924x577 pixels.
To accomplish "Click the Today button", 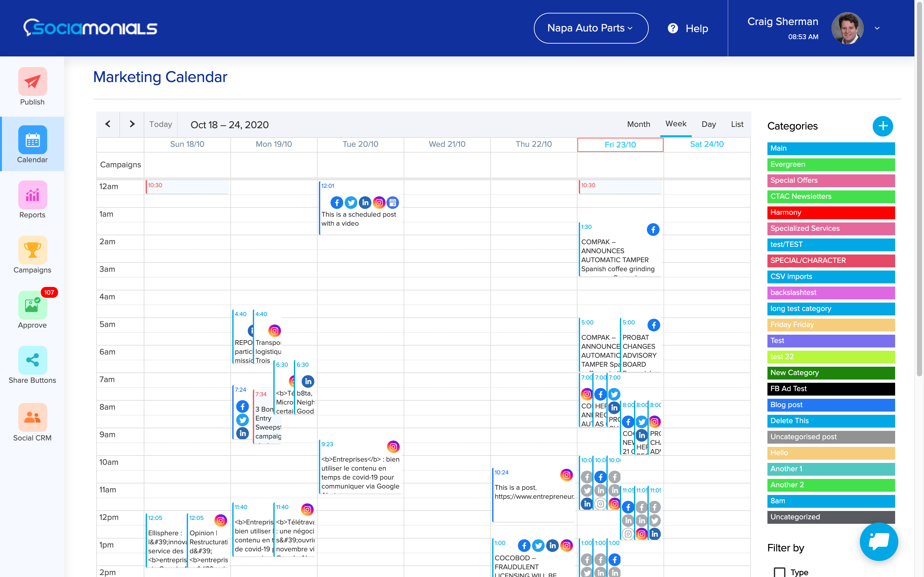I will click(x=160, y=124).
